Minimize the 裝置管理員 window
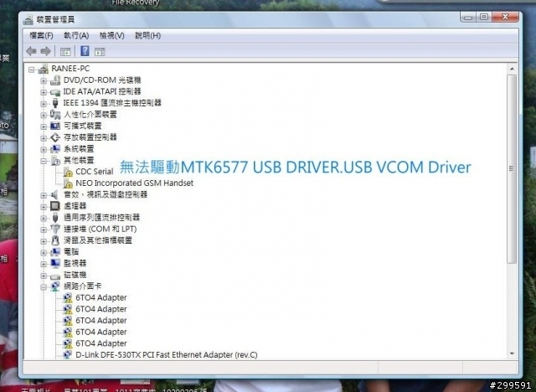536x392 pixels. [468, 17]
